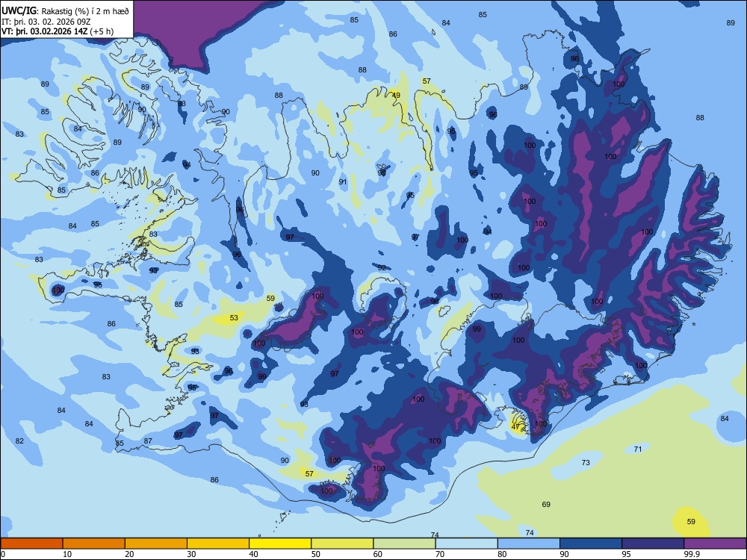Click the '47' humidity value on map
This screenshot has height=560, width=747.
coord(515,426)
